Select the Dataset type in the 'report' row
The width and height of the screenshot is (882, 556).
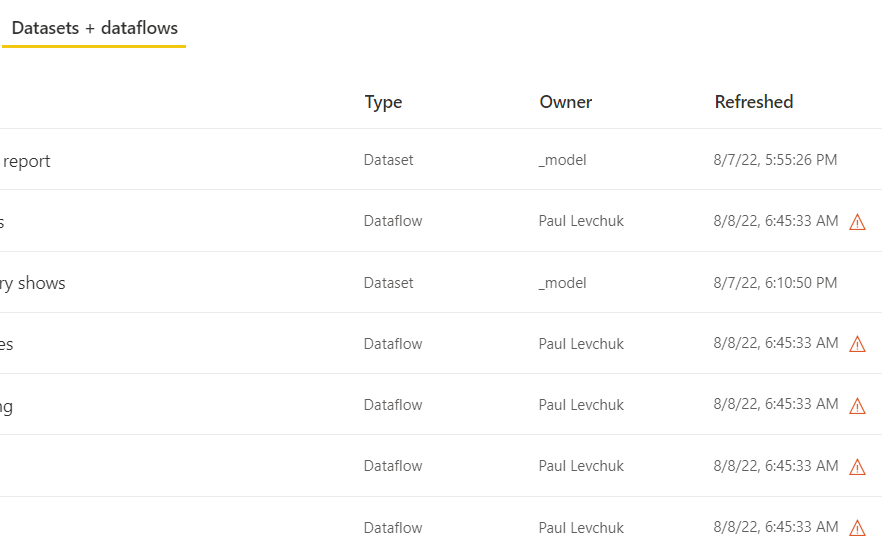tap(389, 160)
